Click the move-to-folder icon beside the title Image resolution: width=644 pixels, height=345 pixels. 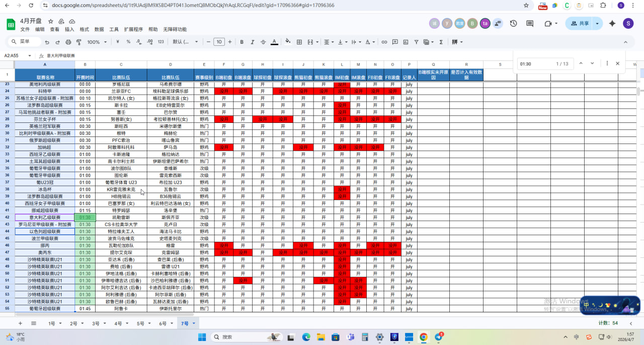point(61,22)
